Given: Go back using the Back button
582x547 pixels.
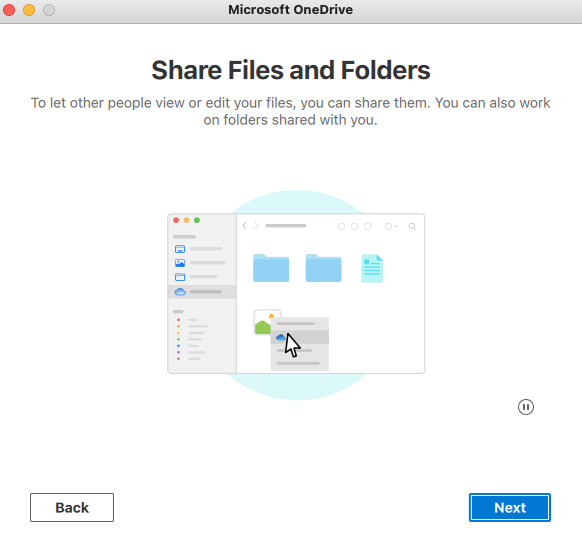Looking at the screenshot, I should pyautogui.click(x=72, y=507).
